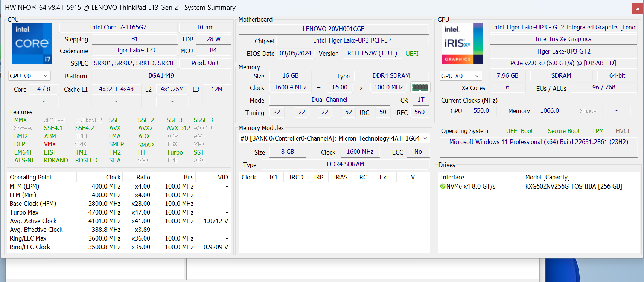
Task: Click the memory module chip icon
Action: click(420, 87)
